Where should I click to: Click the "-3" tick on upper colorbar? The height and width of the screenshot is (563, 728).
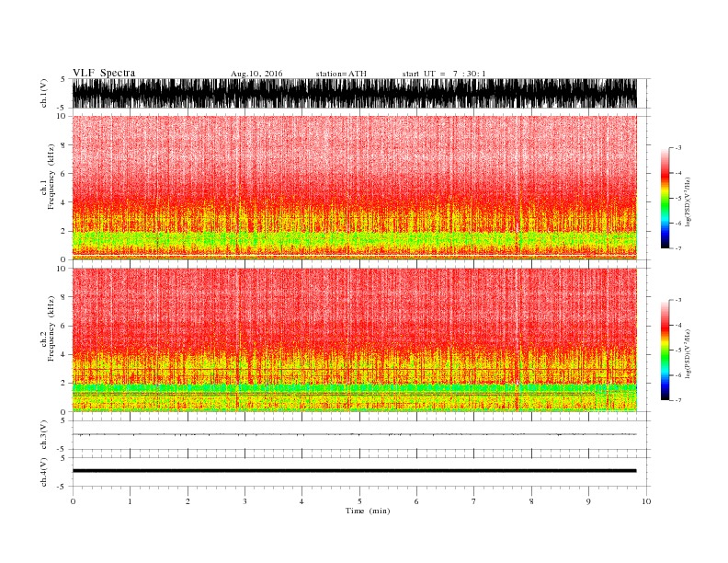point(677,148)
